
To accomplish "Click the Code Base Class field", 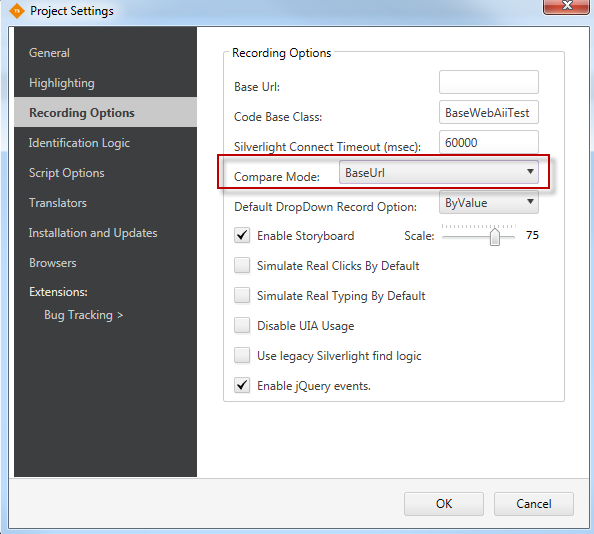I will pos(489,112).
